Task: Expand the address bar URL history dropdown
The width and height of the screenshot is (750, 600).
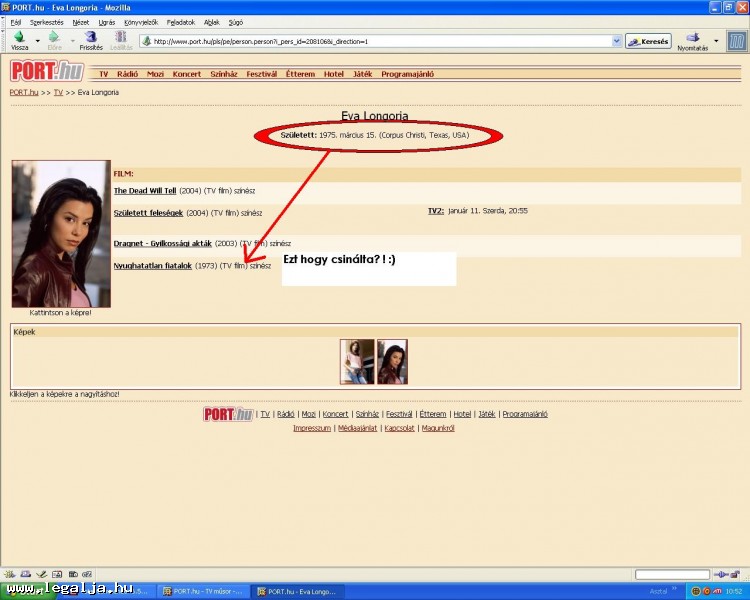Action: [616, 41]
